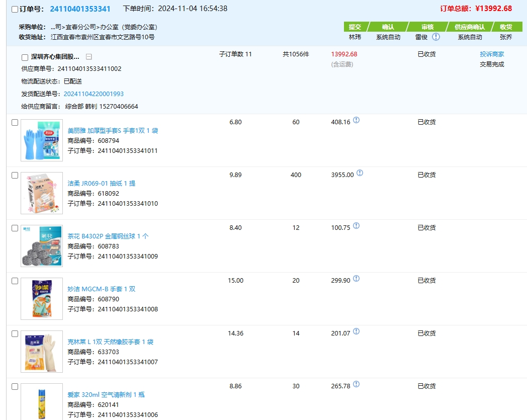Click supplier order number 241104013533411002
Viewport: 527px width, 420px height.
point(90,68)
